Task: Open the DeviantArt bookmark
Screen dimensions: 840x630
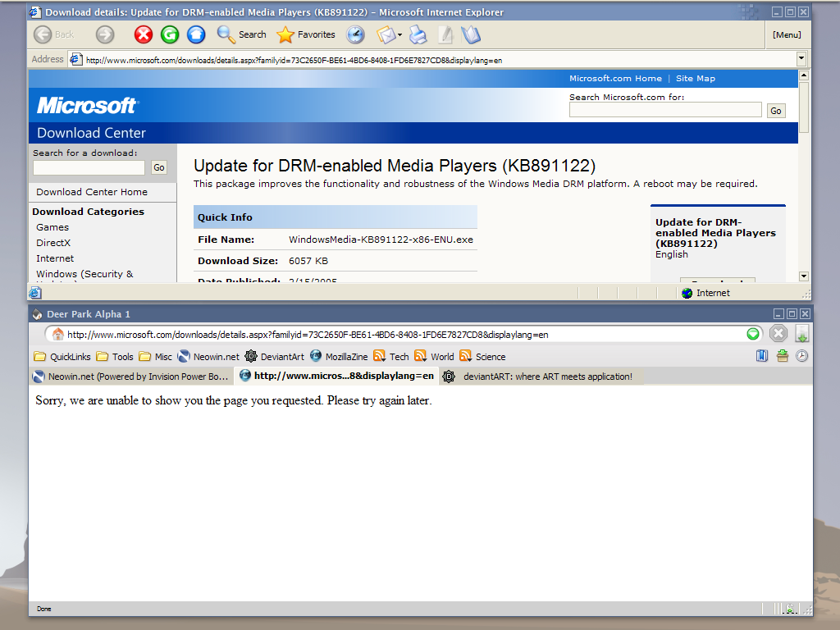Action: [274, 357]
